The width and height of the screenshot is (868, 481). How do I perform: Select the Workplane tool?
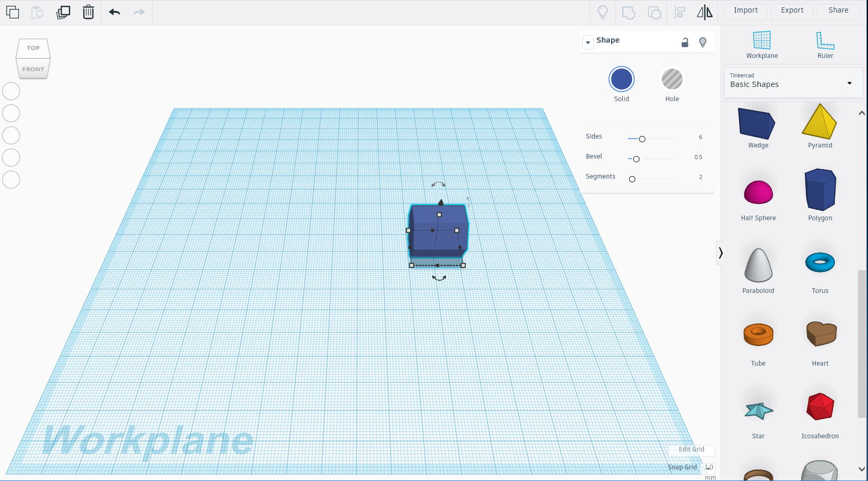click(x=762, y=45)
